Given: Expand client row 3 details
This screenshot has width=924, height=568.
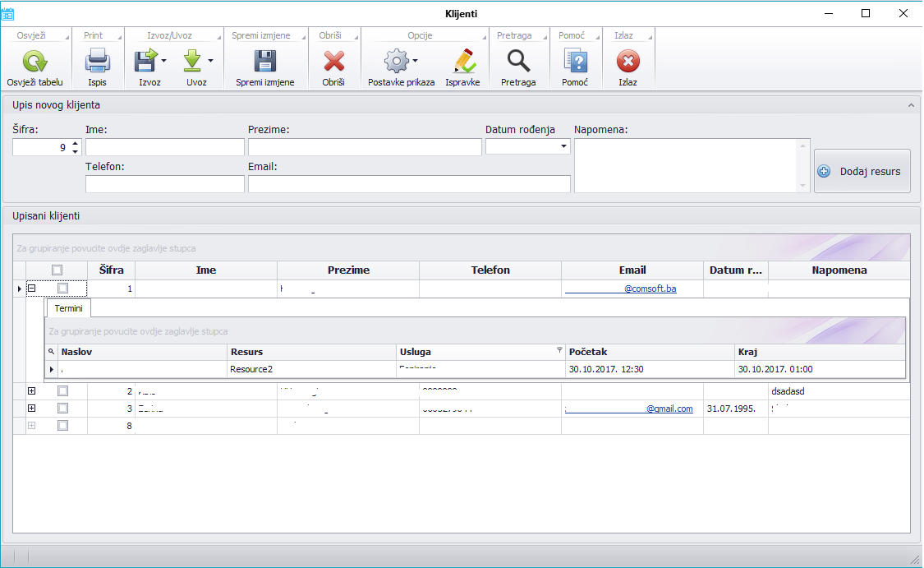Looking at the screenshot, I should coord(32,409).
